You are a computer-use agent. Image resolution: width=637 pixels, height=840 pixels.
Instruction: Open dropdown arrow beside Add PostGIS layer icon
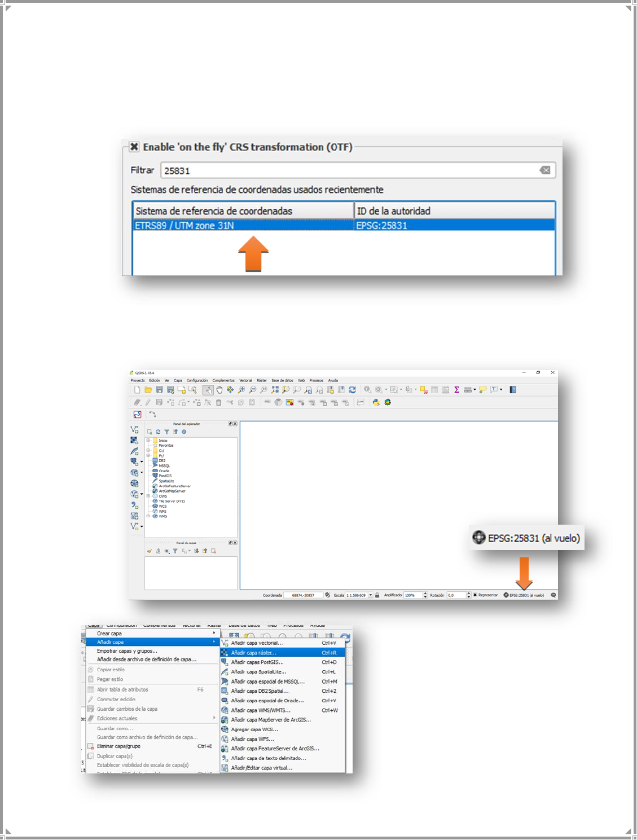point(142,462)
